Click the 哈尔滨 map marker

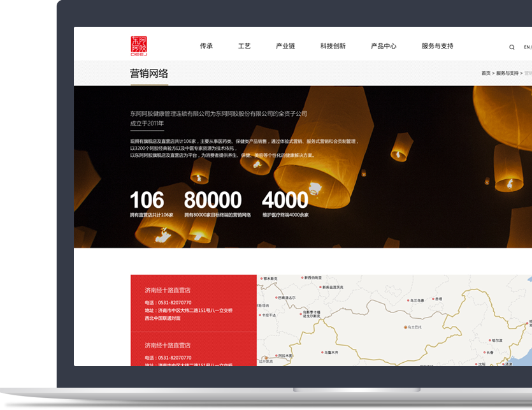(490, 340)
